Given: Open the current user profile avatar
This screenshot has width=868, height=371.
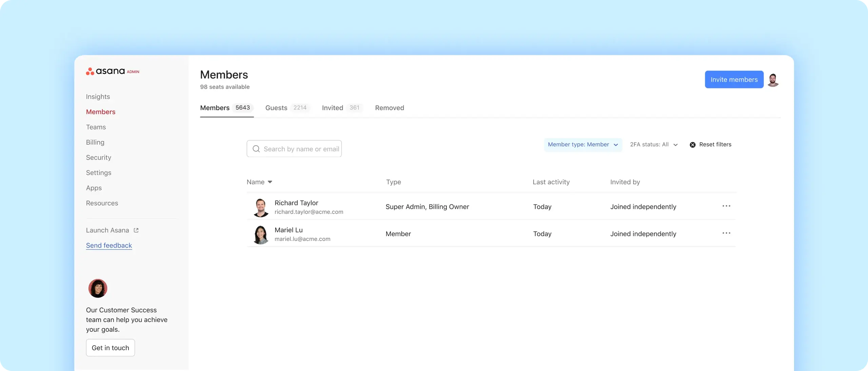Looking at the screenshot, I should pyautogui.click(x=773, y=80).
